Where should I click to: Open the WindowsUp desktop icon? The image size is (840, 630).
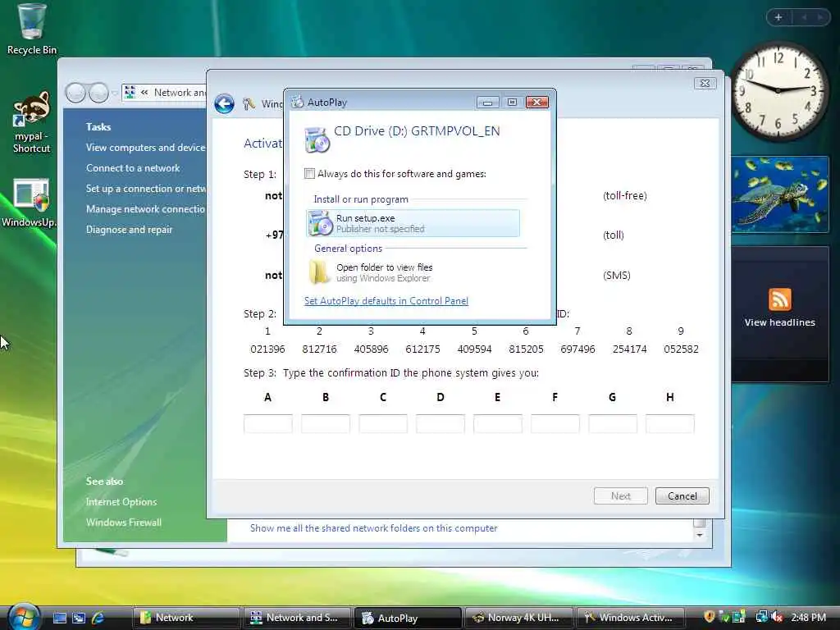30,203
